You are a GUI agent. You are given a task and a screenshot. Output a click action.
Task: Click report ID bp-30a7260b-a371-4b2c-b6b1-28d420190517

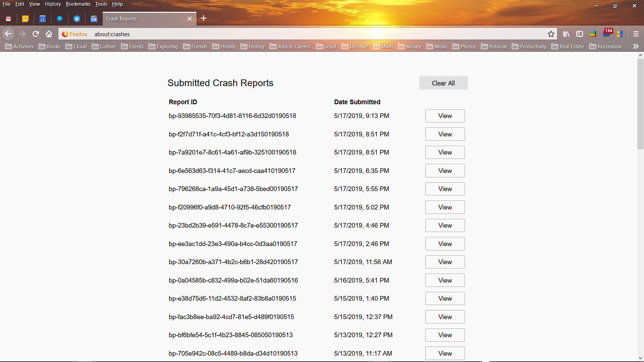pyautogui.click(x=233, y=262)
